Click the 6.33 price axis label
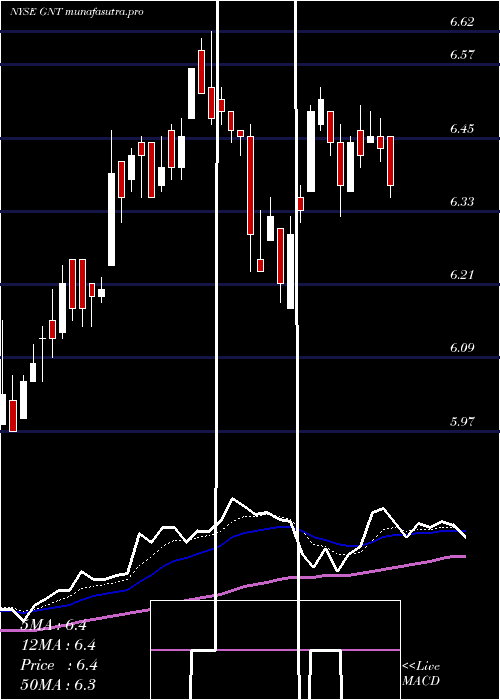Viewport: 500px width, 700px height. (x=462, y=202)
